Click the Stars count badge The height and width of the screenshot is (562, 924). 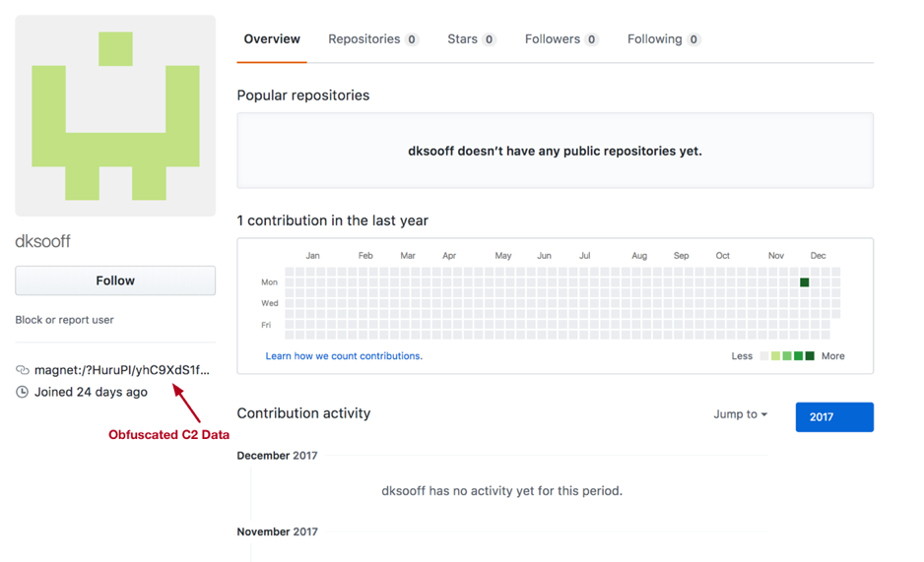click(489, 39)
